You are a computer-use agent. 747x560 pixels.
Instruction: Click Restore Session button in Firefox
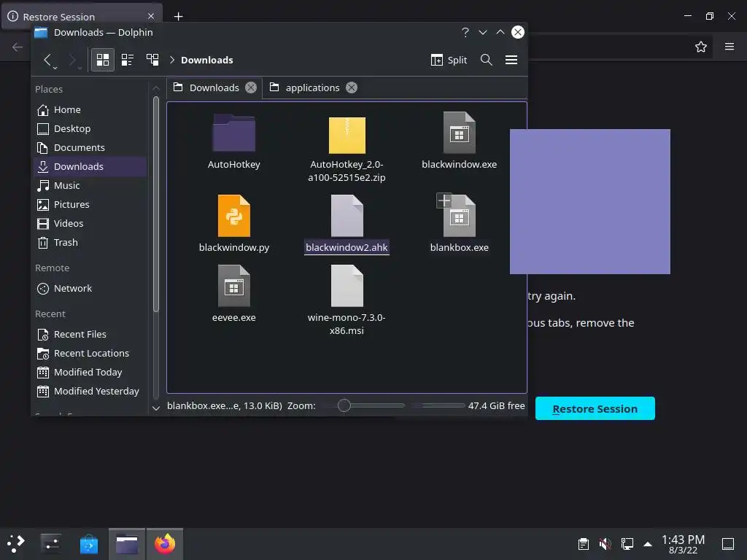click(x=595, y=408)
